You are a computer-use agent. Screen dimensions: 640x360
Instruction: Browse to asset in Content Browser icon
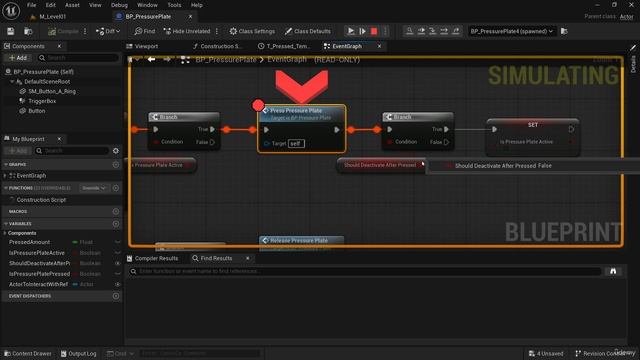28,31
